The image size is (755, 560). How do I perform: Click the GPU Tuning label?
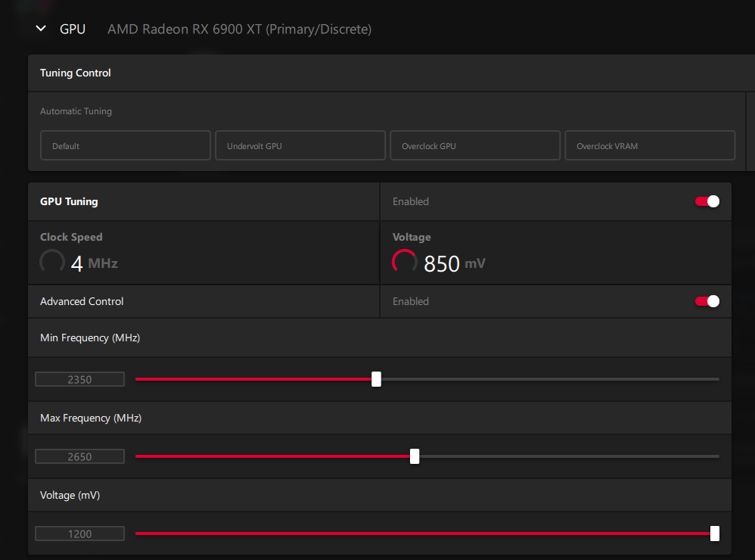tap(69, 201)
